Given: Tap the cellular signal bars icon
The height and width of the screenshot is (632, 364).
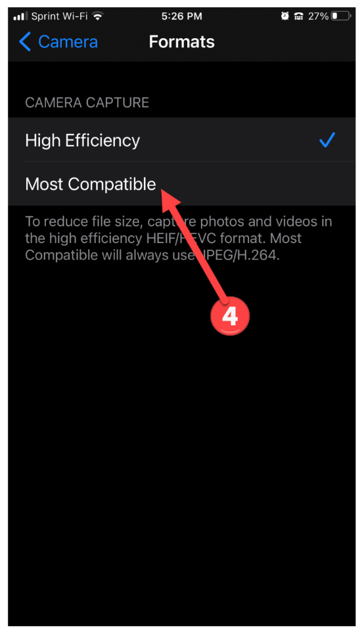Looking at the screenshot, I should click(20, 16).
